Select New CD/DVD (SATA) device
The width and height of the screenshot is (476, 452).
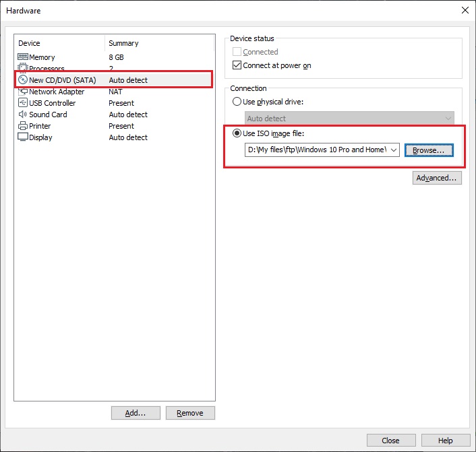(115, 79)
